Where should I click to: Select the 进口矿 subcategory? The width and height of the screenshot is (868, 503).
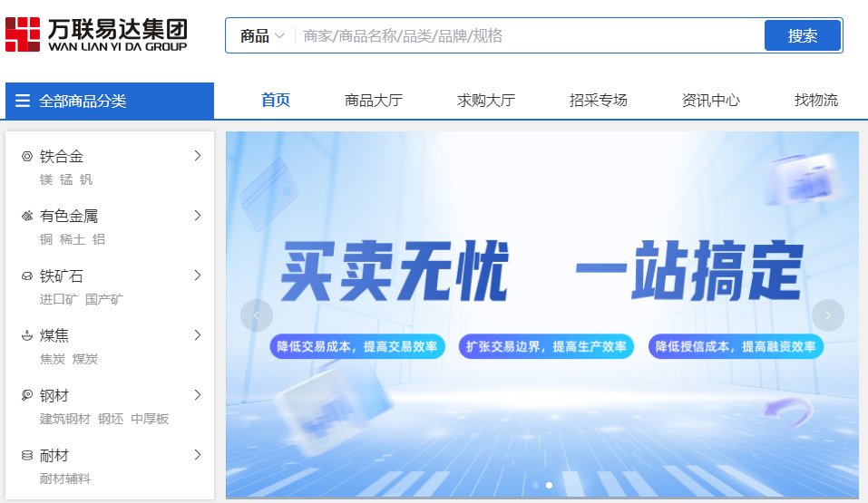pos(59,299)
